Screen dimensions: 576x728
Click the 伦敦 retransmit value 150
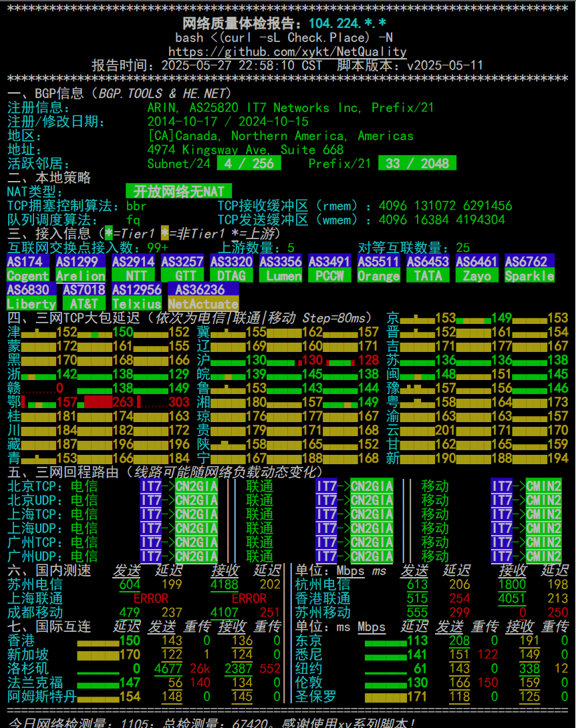pos(488,683)
